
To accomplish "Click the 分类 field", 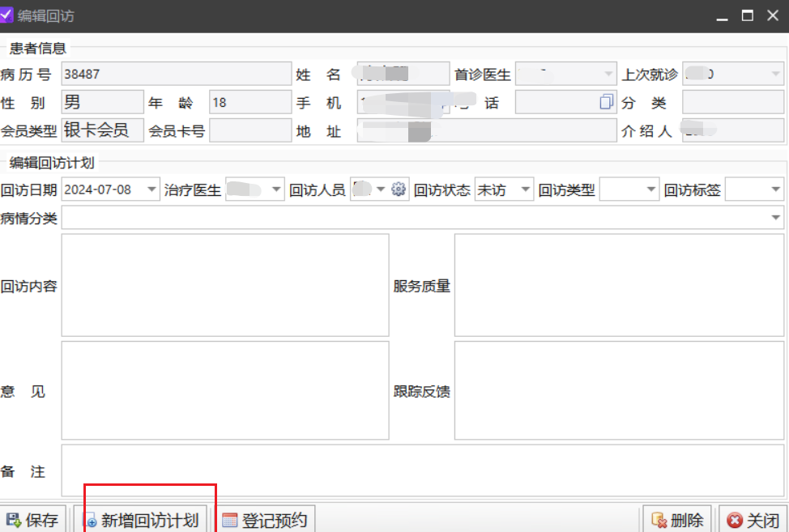I will [x=732, y=102].
